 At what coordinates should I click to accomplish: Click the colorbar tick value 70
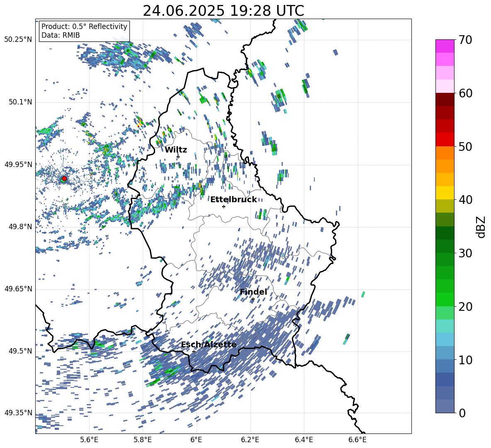pyautogui.click(x=465, y=40)
